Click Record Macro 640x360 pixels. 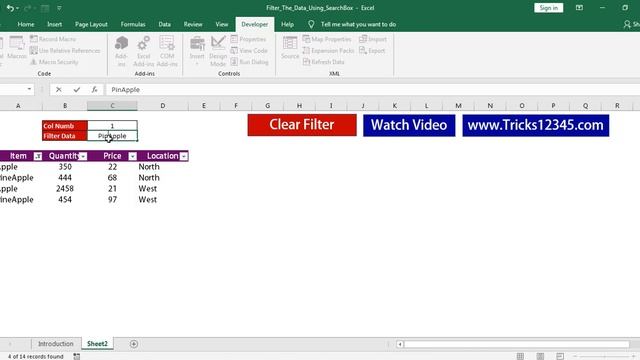pyautogui.click(x=53, y=39)
